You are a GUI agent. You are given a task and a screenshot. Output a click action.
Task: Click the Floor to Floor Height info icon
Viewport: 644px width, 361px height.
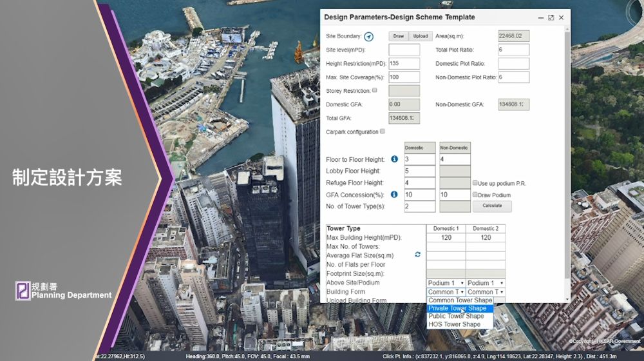coord(395,159)
